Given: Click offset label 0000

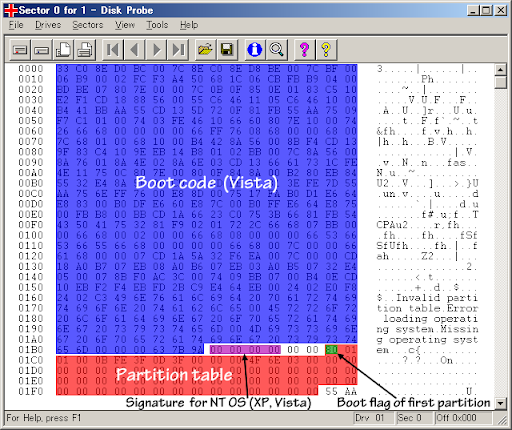Looking at the screenshot, I should pyautogui.click(x=31, y=69).
